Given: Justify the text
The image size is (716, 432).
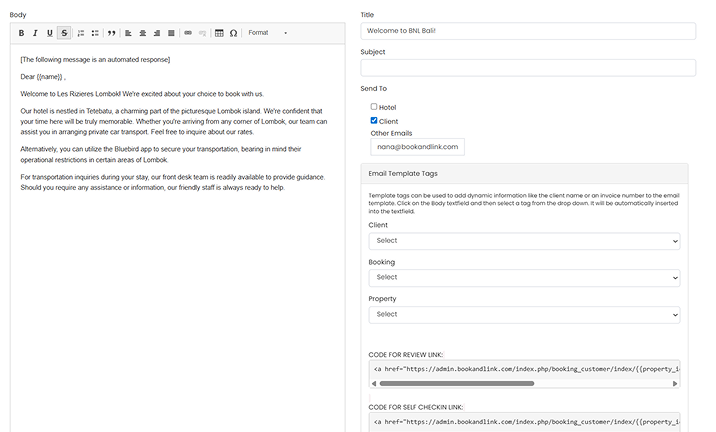Looking at the screenshot, I should click(x=171, y=33).
